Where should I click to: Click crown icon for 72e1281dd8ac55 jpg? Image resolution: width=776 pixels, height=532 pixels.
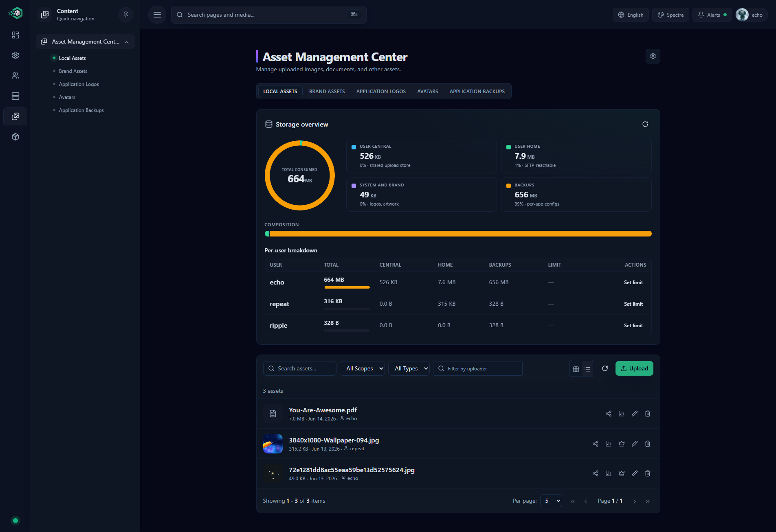coord(622,473)
